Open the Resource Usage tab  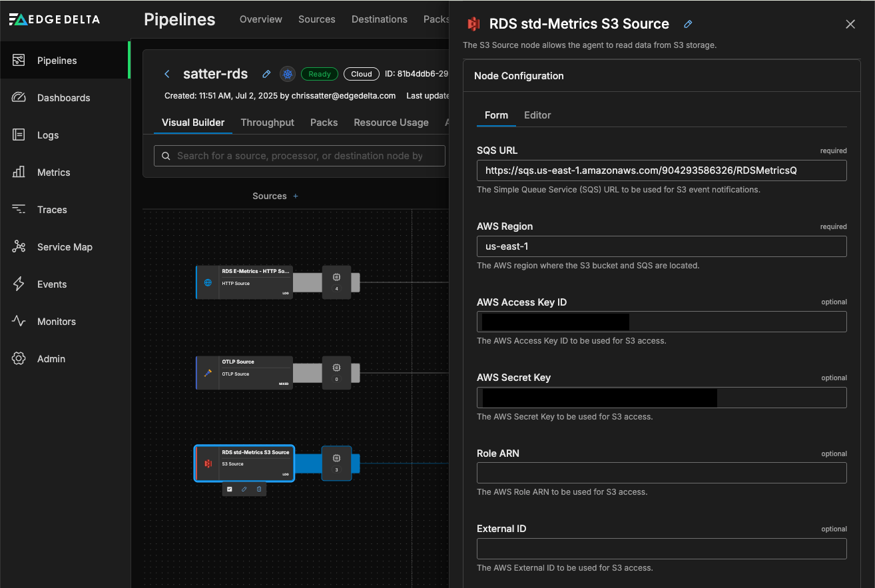pyautogui.click(x=391, y=123)
